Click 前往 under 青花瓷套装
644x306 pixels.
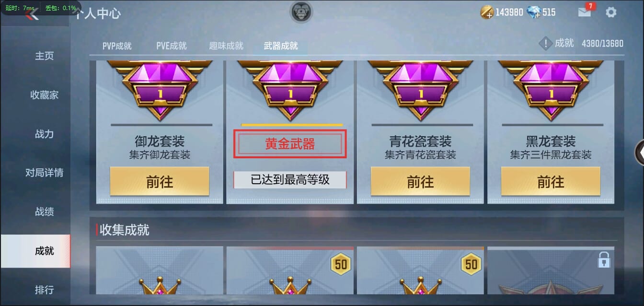point(420,181)
